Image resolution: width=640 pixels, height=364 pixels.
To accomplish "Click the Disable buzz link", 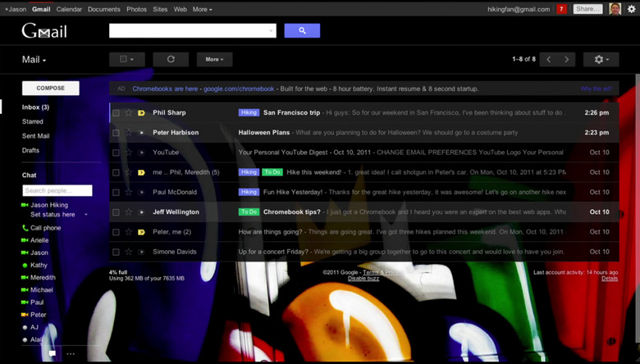I will [x=363, y=279].
